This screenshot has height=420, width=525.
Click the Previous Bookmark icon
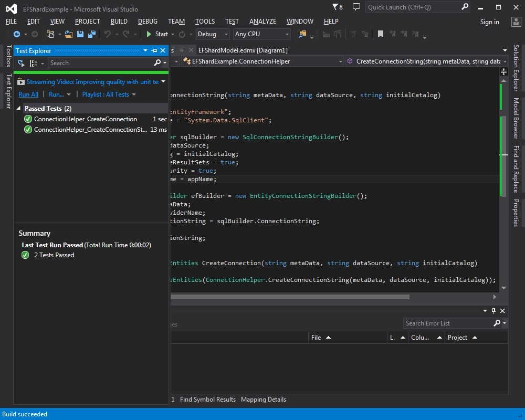point(392,34)
